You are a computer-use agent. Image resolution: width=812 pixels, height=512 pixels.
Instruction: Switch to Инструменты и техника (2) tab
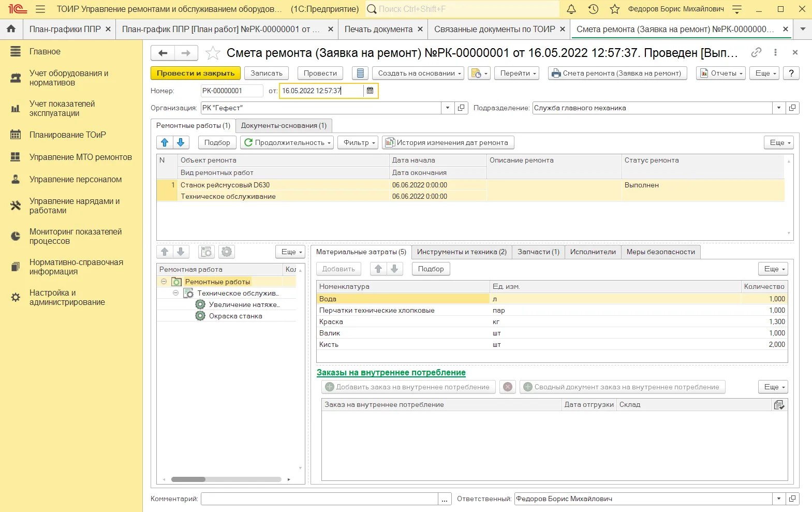pos(462,252)
